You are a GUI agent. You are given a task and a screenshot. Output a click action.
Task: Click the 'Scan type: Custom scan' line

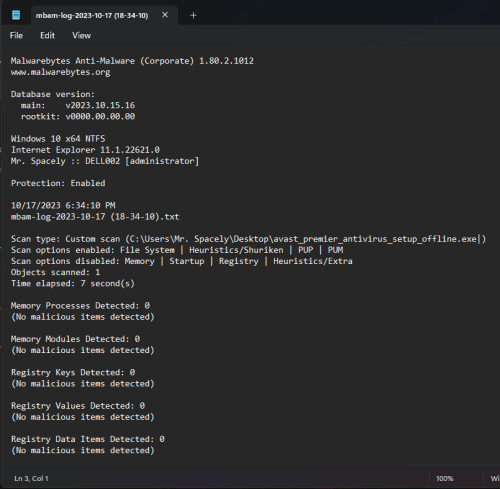coord(248,239)
